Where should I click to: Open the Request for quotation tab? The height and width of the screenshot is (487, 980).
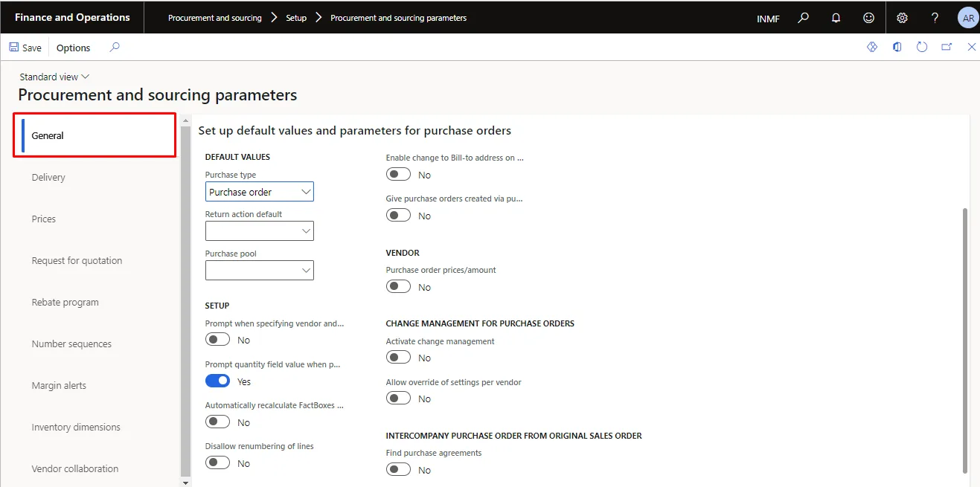(x=77, y=260)
